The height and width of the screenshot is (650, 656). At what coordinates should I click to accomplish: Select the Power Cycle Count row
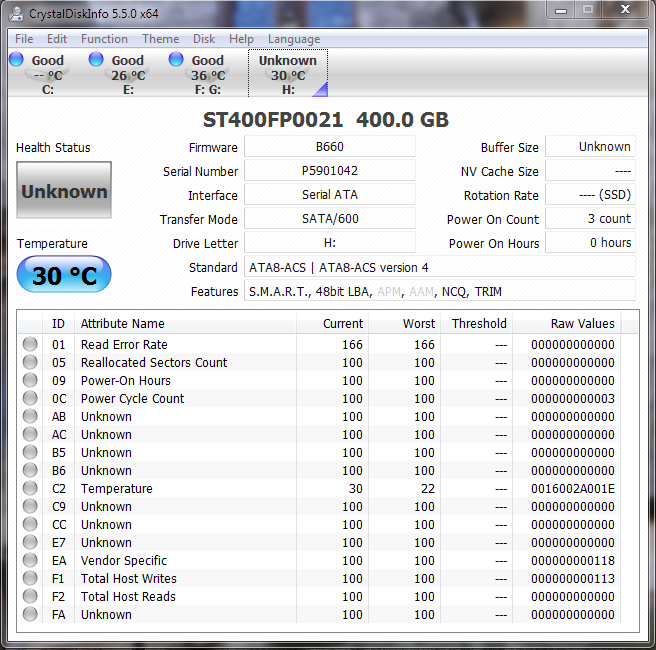pyautogui.click(x=132, y=399)
